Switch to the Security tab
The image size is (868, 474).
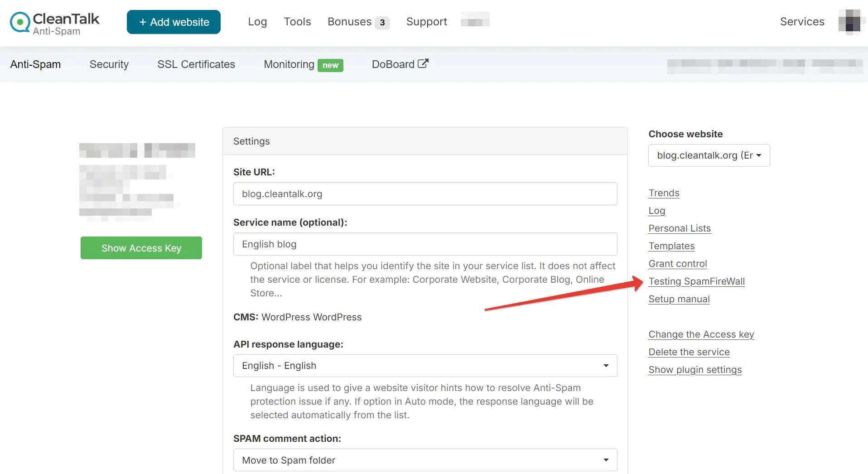point(109,64)
